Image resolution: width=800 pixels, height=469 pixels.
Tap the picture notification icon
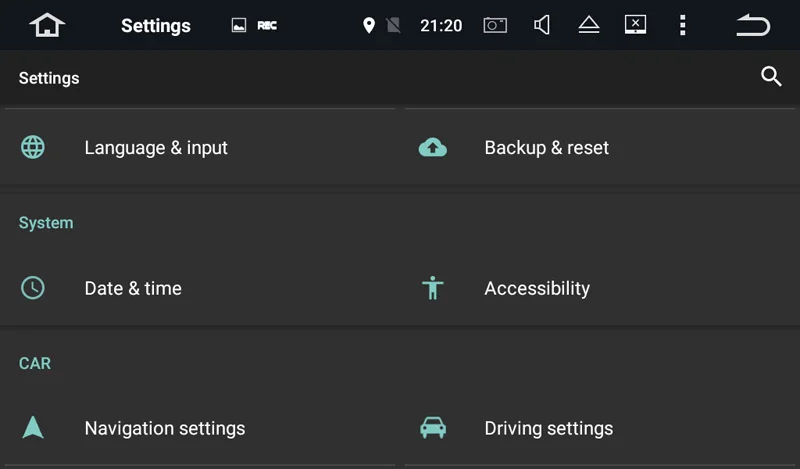[238, 25]
